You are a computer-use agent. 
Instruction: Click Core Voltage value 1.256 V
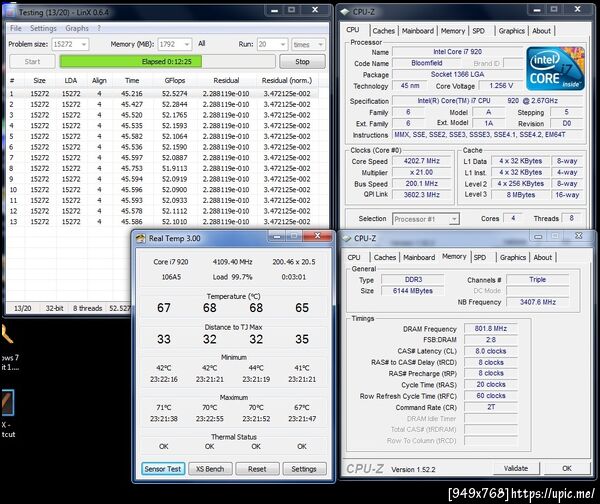click(x=501, y=86)
